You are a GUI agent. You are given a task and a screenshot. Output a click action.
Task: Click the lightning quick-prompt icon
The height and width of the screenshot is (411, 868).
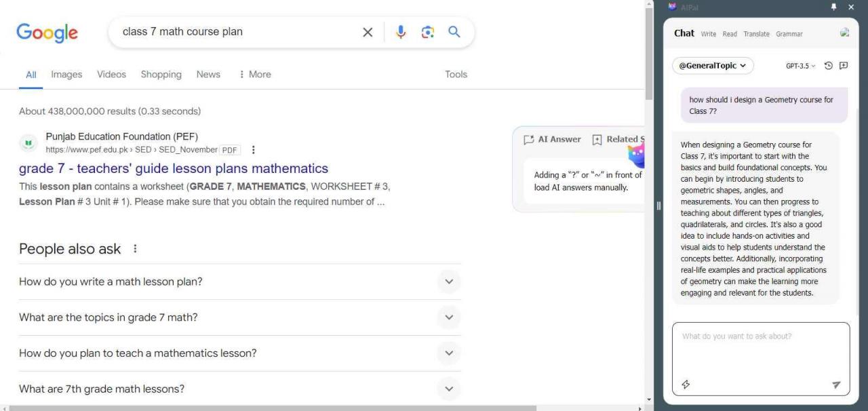click(686, 385)
